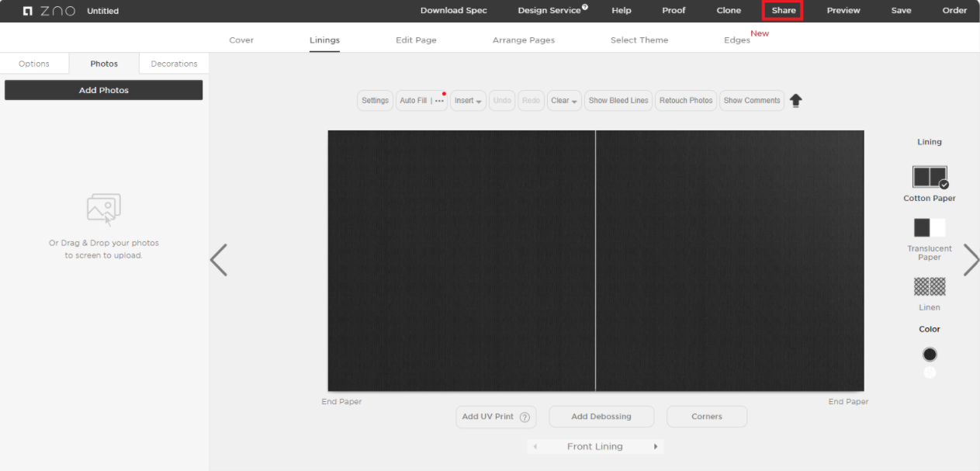This screenshot has height=471, width=980.
Task: Go to the next spread with right chevron
Action: [971, 260]
